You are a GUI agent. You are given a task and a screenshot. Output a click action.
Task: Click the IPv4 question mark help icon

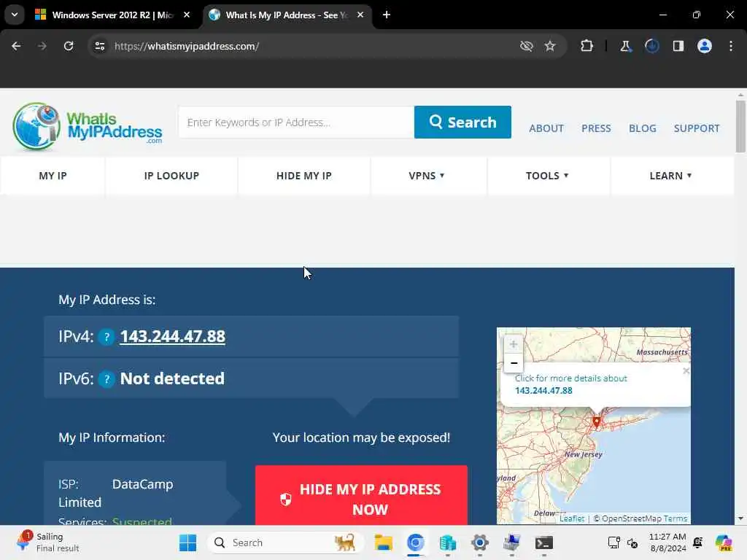tap(107, 337)
